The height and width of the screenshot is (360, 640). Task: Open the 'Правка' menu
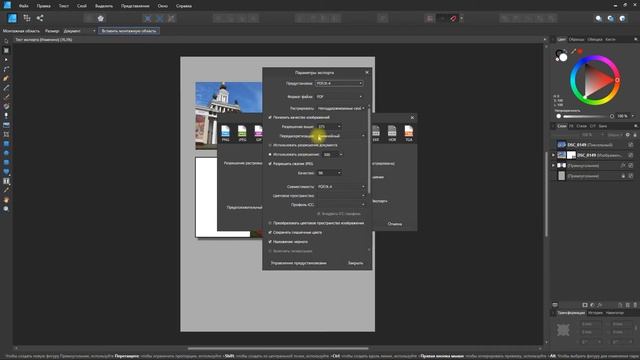[43, 6]
